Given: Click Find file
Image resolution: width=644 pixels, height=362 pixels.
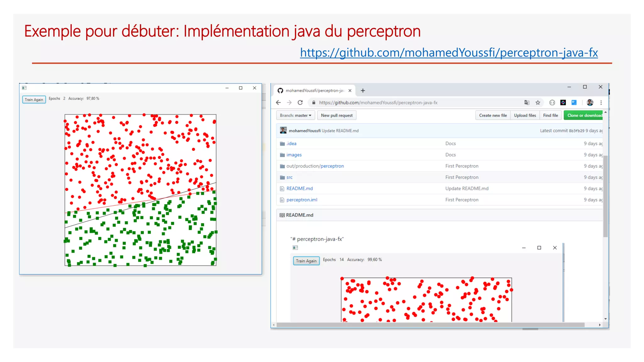Looking at the screenshot, I should click(551, 115).
